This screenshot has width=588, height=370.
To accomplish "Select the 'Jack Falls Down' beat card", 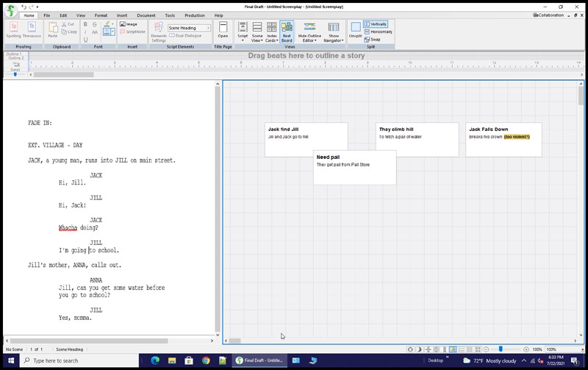I will pyautogui.click(x=503, y=139).
